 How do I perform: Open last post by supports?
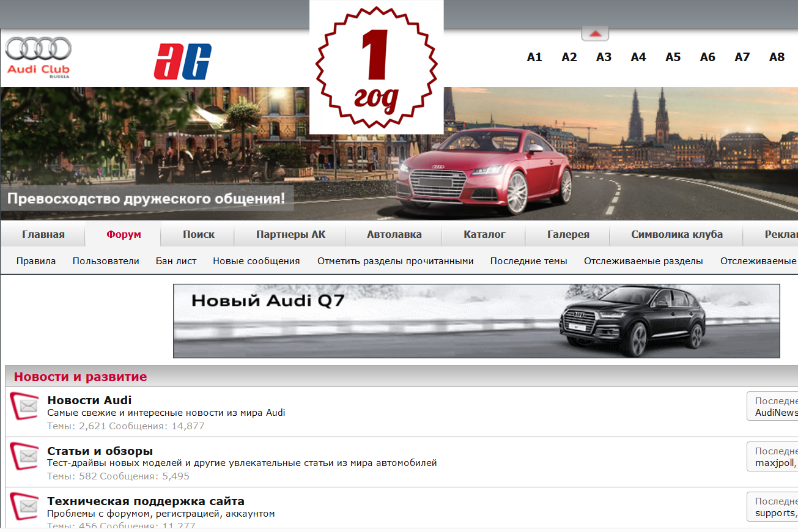[775, 513]
